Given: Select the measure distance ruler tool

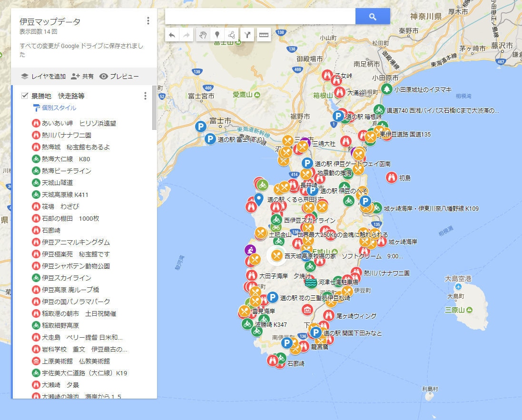Looking at the screenshot, I should (x=264, y=35).
